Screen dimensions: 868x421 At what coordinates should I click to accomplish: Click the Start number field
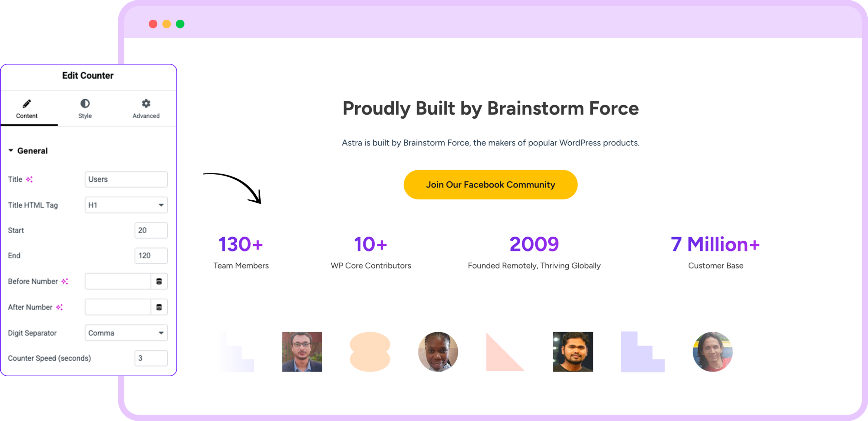(x=151, y=230)
